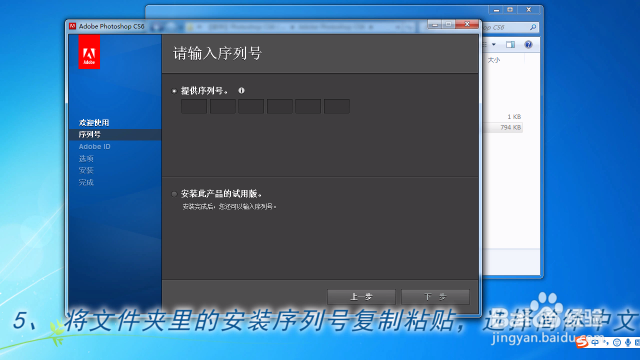Close the Adobe Photoshop CS6 installer window

click(467, 24)
